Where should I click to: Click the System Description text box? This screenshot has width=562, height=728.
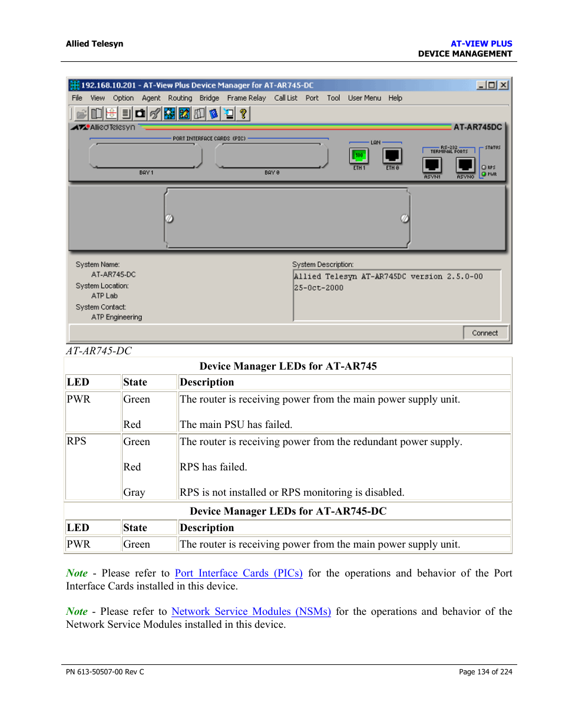397,295
